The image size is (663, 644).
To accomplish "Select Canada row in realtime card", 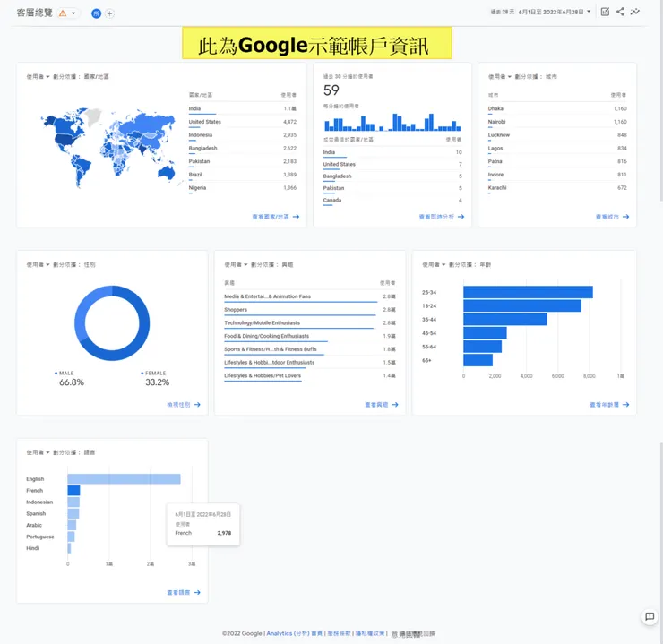I will tap(392, 201).
